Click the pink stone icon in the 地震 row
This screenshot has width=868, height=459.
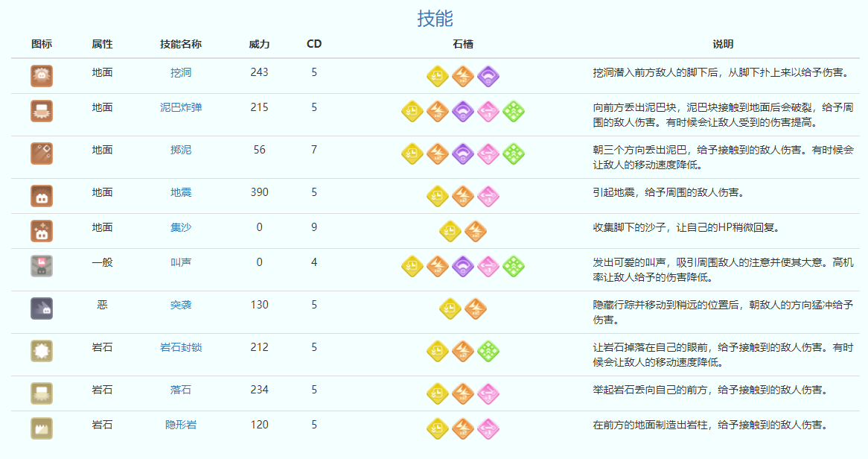coord(488,196)
